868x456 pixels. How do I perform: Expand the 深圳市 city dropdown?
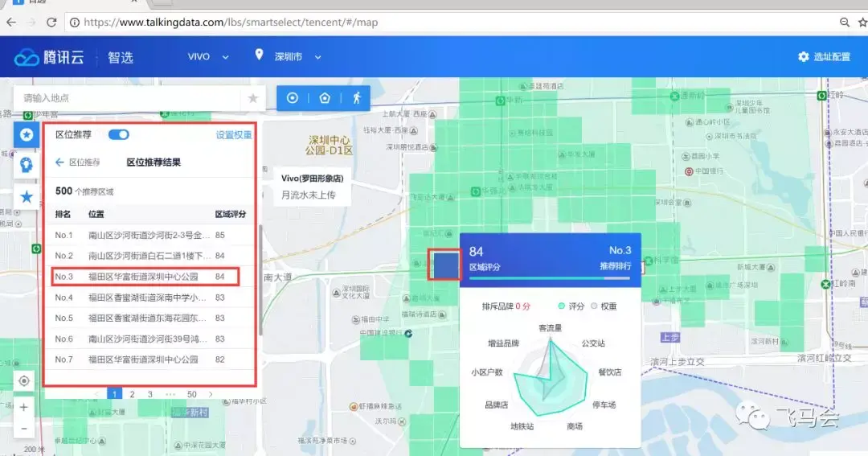298,56
